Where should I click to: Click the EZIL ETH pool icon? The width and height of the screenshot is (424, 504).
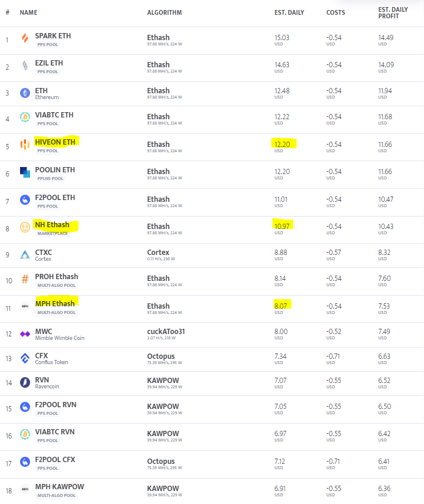click(x=25, y=66)
